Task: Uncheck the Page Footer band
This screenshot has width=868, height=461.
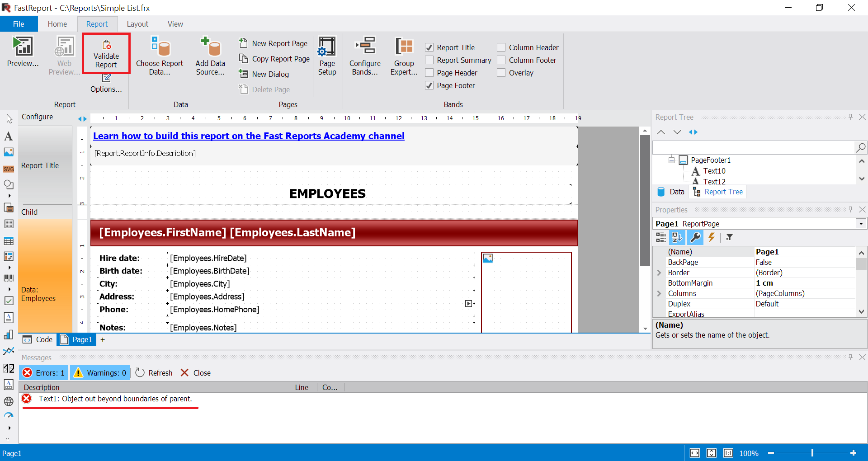Action: point(429,85)
